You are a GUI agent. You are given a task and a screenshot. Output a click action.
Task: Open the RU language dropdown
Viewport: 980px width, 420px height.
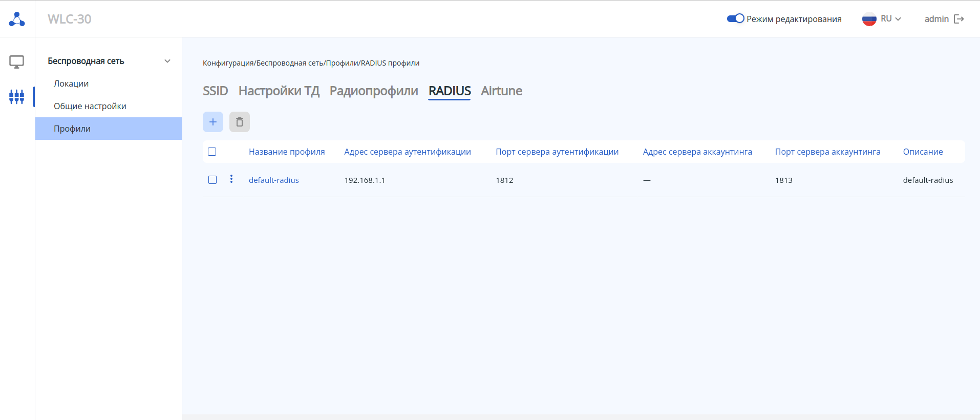click(891, 19)
